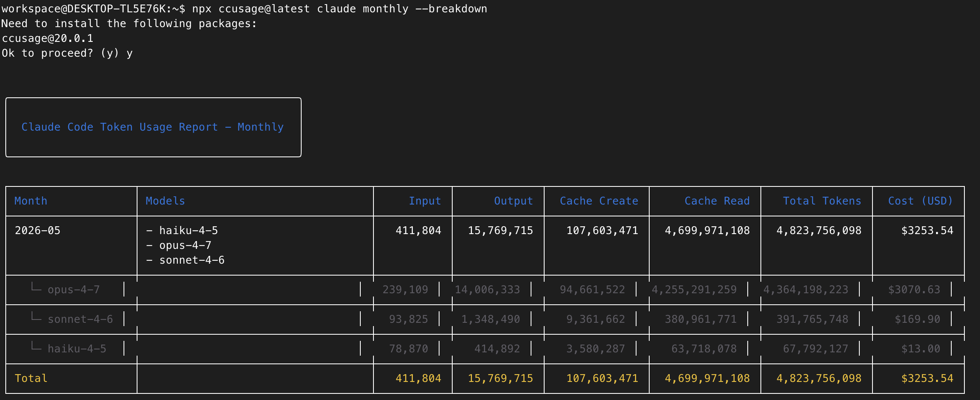
Task: Select the haiku cache create value "3,580,287"
Action: coord(595,349)
